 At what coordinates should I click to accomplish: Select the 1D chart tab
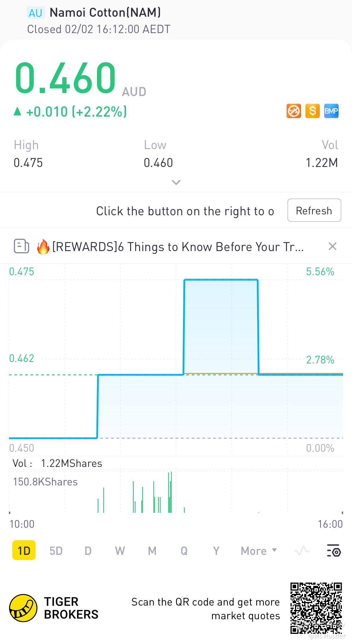tap(24, 550)
